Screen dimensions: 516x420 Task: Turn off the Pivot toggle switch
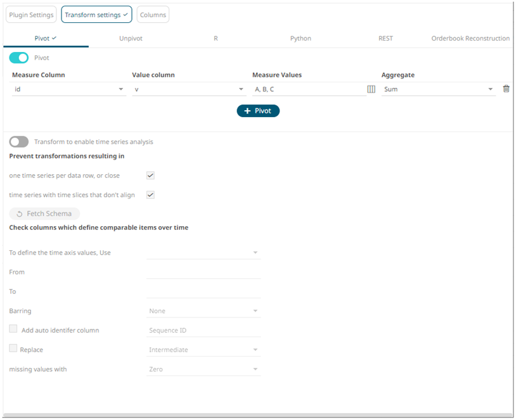[19, 58]
